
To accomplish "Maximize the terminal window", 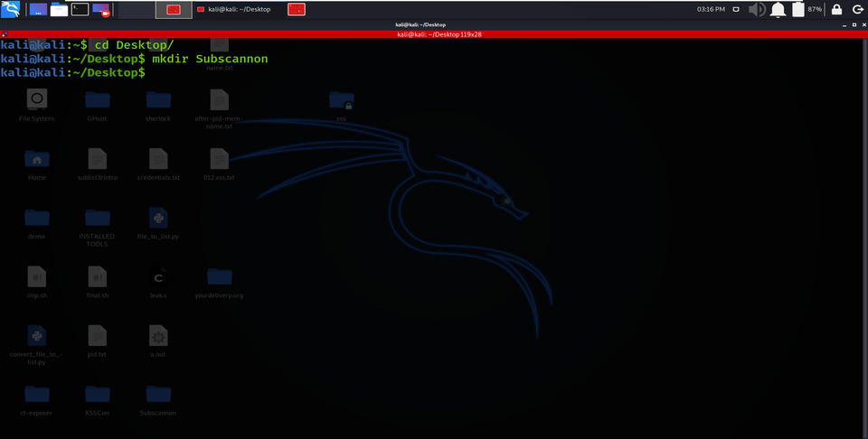I will [853, 25].
